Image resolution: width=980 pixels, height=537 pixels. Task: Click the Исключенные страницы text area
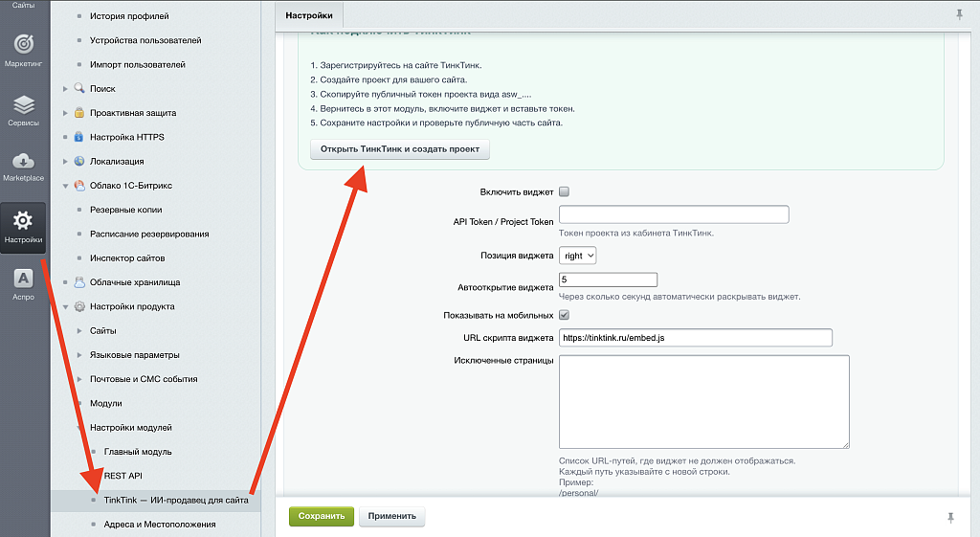pyautogui.click(x=704, y=402)
